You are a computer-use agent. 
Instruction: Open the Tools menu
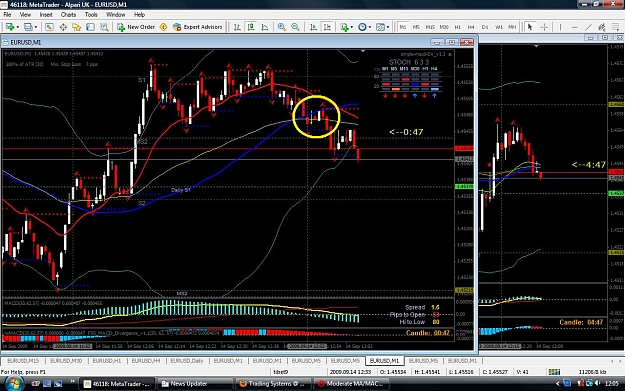tap(91, 15)
